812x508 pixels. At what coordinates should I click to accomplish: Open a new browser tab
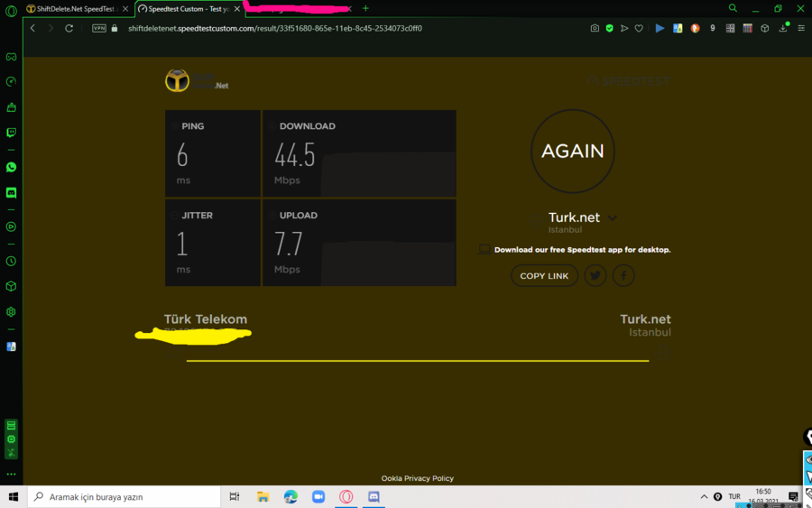[365, 8]
